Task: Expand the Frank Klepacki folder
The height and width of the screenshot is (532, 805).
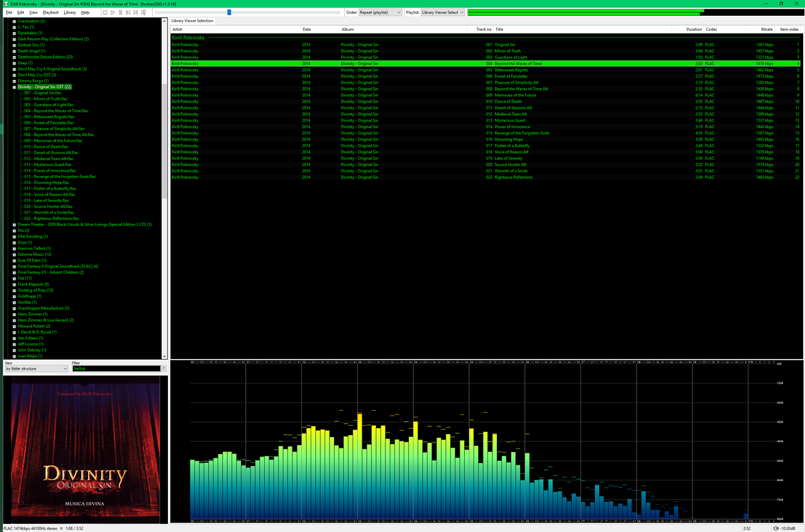Action: pos(14,284)
